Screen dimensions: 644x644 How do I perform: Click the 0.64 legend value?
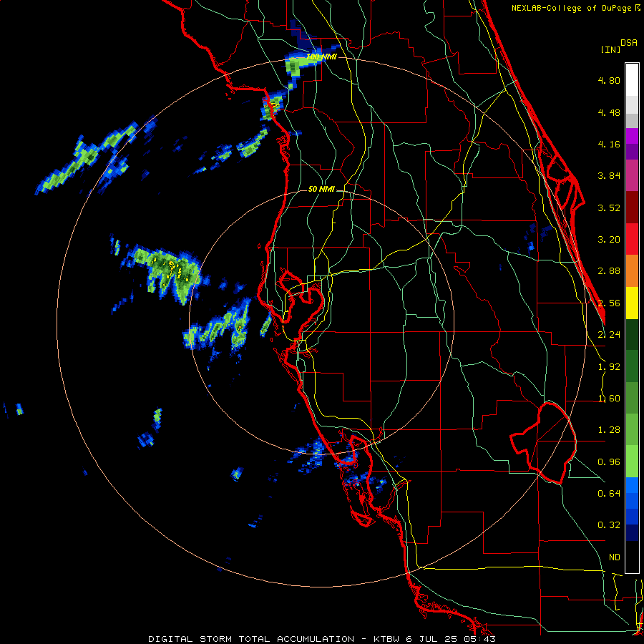pyautogui.click(x=609, y=494)
